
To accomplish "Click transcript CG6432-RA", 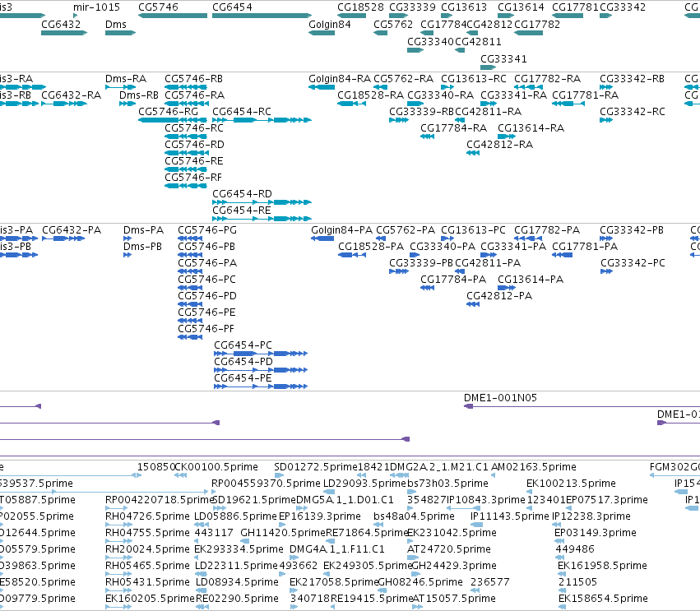I will [64, 104].
